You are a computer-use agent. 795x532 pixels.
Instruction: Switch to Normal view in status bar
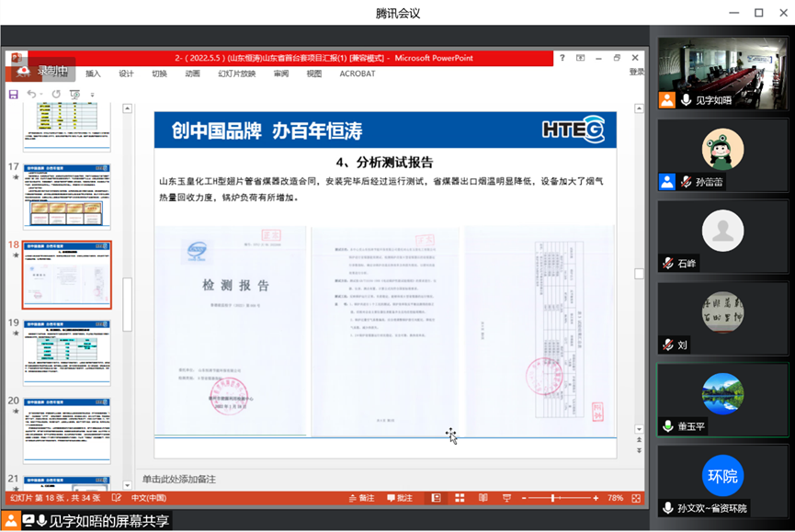436,497
